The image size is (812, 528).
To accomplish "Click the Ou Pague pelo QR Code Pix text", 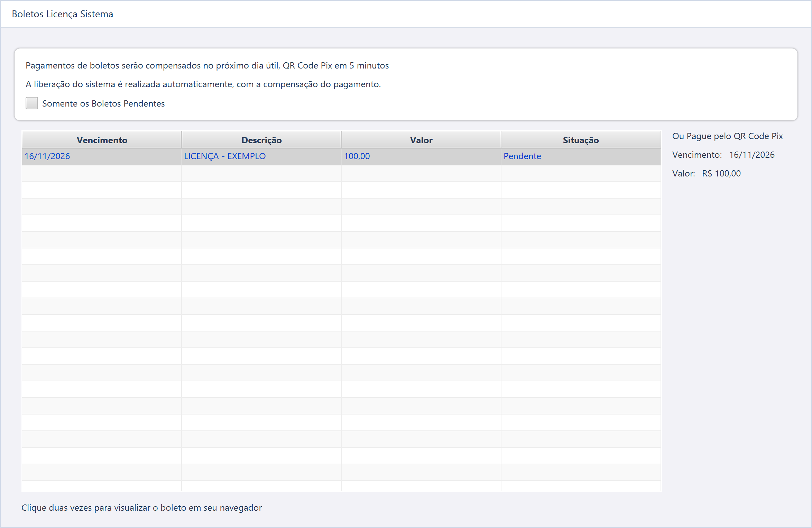I will pos(728,136).
